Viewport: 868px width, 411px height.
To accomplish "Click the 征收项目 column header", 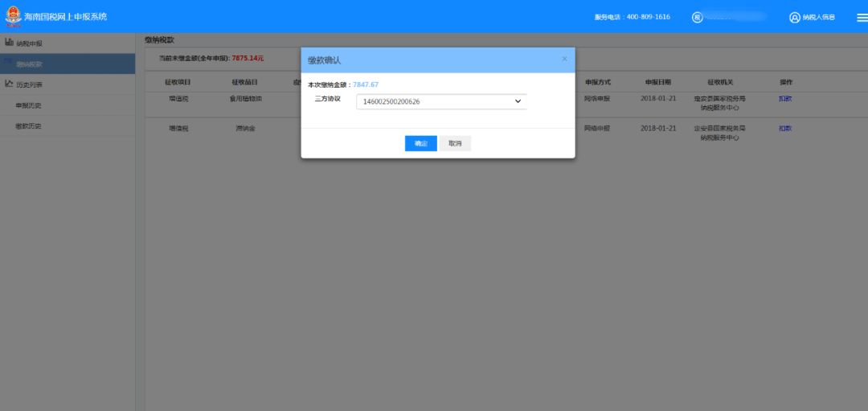I will click(x=178, y=82).
